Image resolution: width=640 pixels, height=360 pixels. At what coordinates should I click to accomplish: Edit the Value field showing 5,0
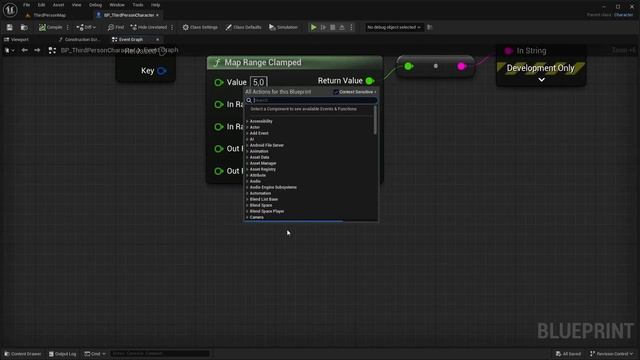click(259, 82)
